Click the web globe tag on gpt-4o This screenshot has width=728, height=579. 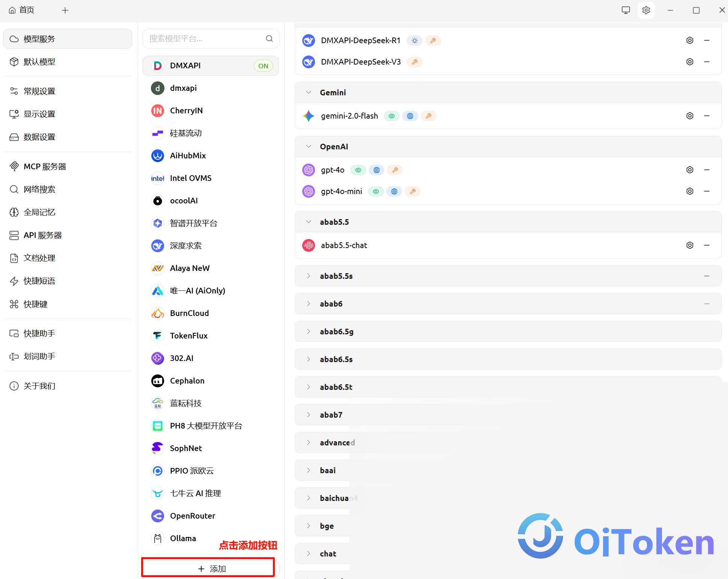coord(377,170)
